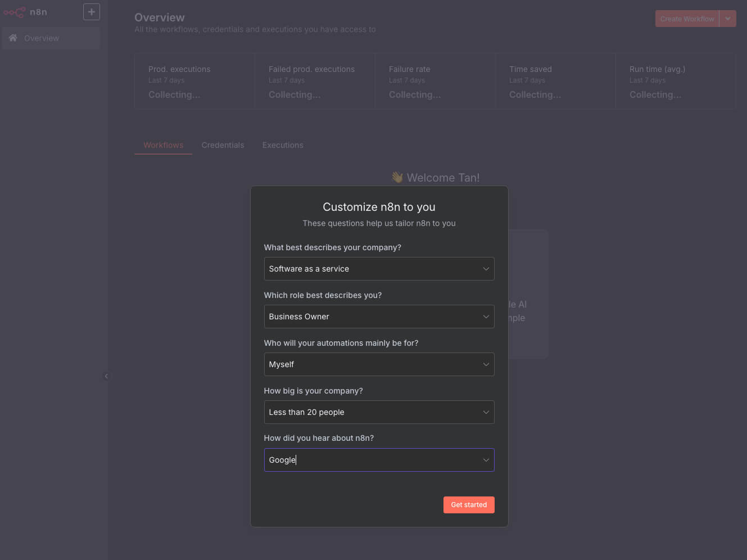Click 'How did you hear about n8n?' label
747x560 pixels.
click(x=319, y=438)
